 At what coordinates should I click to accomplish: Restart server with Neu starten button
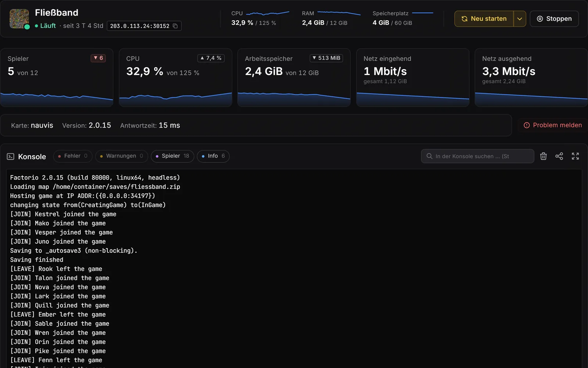click(484, 19)
